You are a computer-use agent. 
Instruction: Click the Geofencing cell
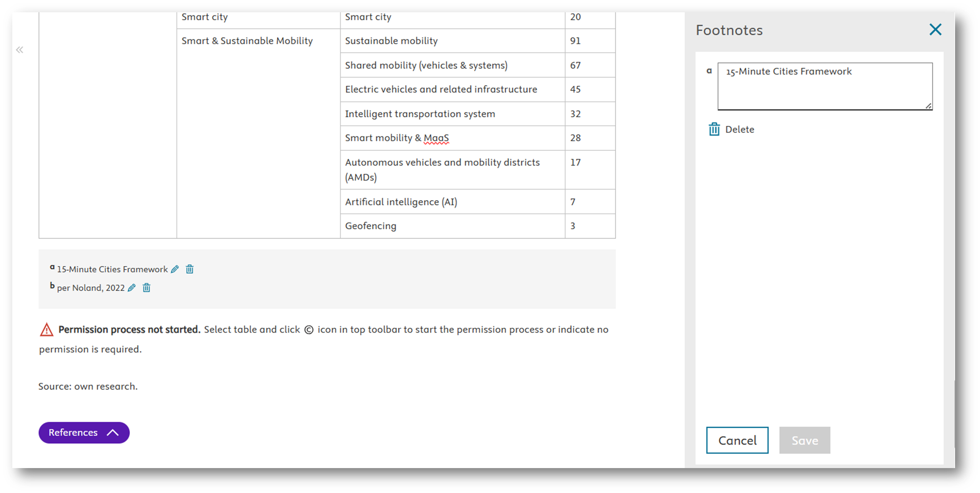452,226
